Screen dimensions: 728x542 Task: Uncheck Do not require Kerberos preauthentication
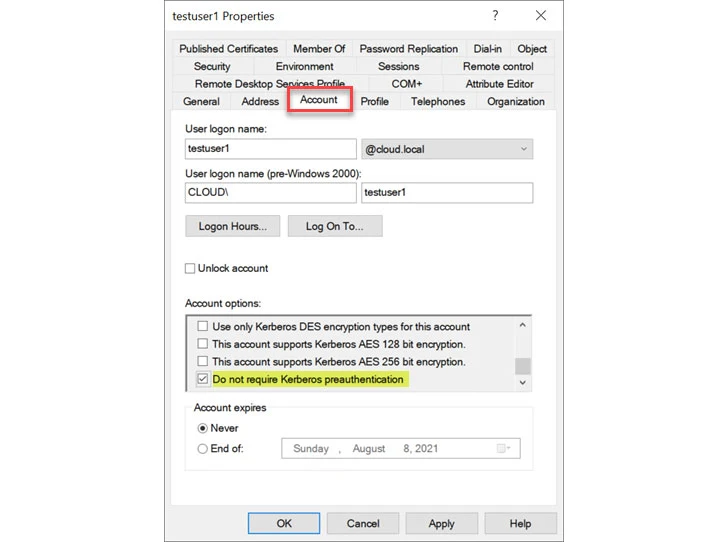click(203, 380)
